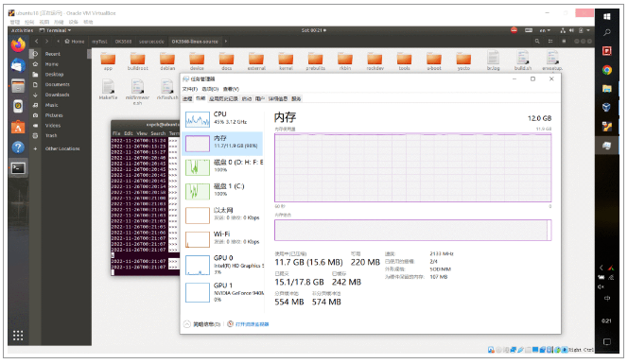628x364 pixels.
Task: Select Wi-Fi in performance list
Action: point(222,239)
